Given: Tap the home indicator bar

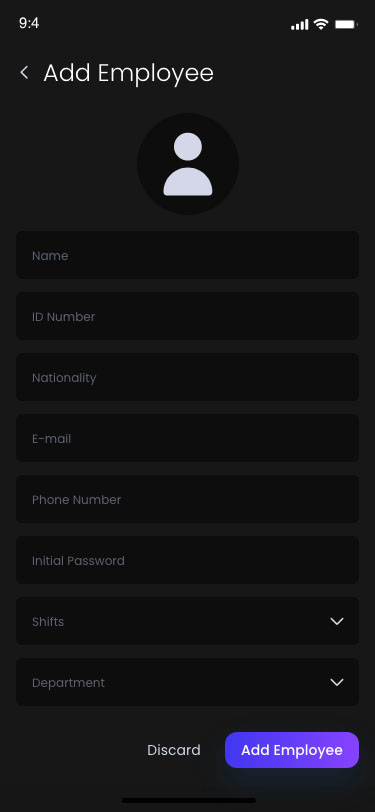Looking at the screenshot, I should point(189,800).
